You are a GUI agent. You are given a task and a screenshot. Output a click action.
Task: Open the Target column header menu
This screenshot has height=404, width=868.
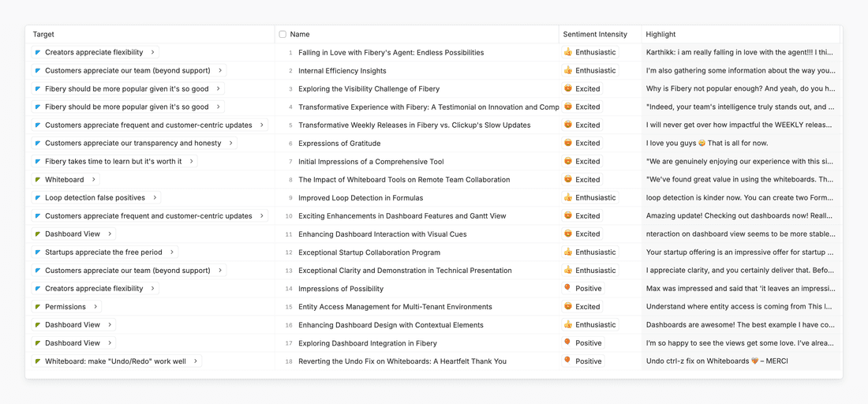(44, 35)
